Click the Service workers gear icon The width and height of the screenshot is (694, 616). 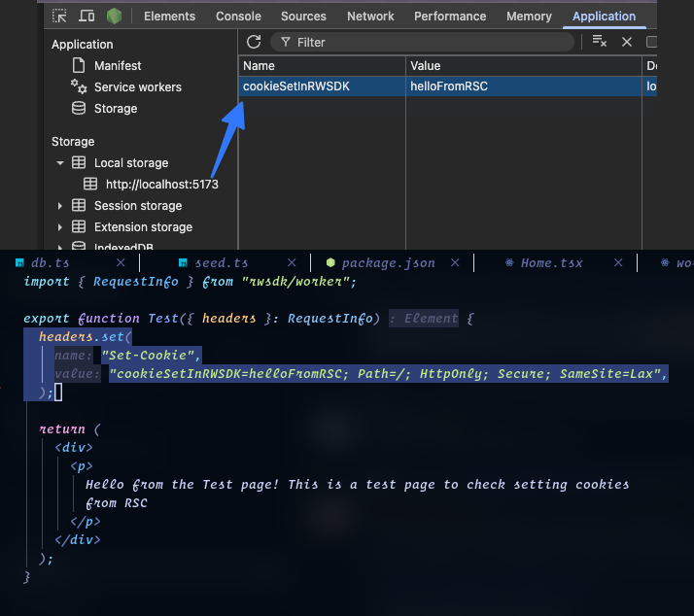pos(79,86)
